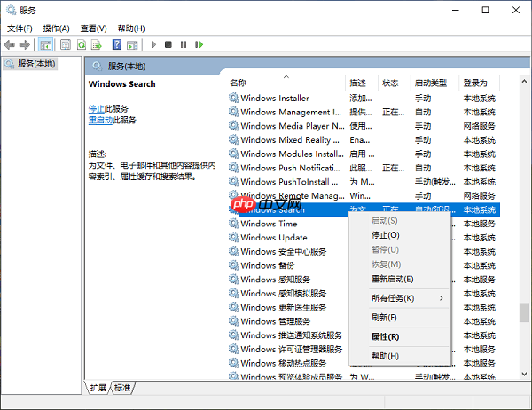Click the Pause Service icon
The height and width of the screenshot is (410, 532).
184,44
